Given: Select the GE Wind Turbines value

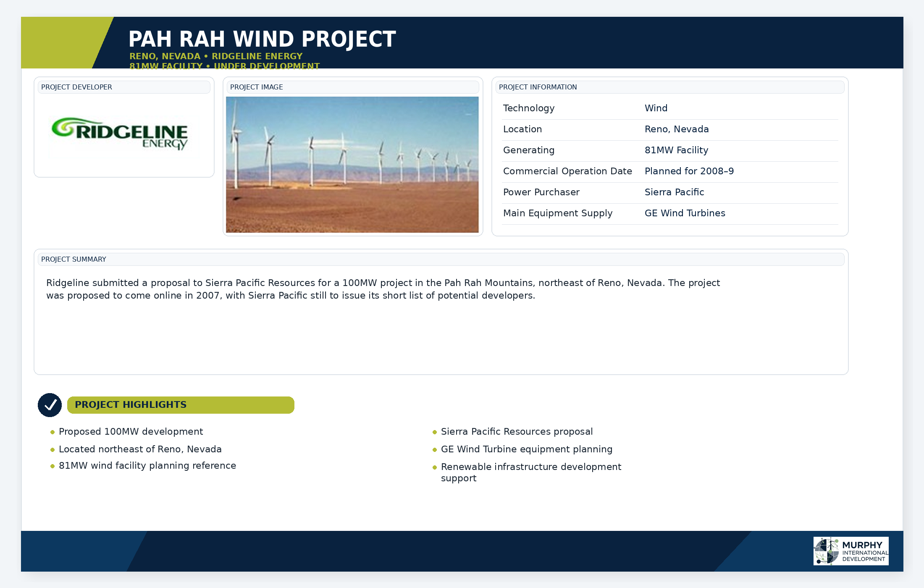Looking at the screenshot, I should (x=685, y=213).
